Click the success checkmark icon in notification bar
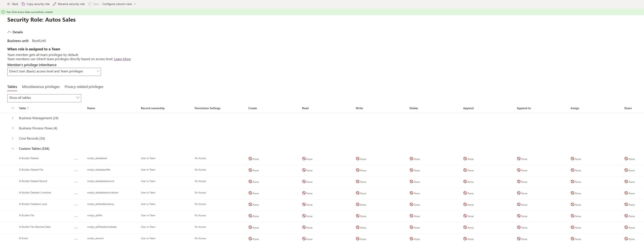The height and width of the screenshot is (245, 644). coord(3,12)
